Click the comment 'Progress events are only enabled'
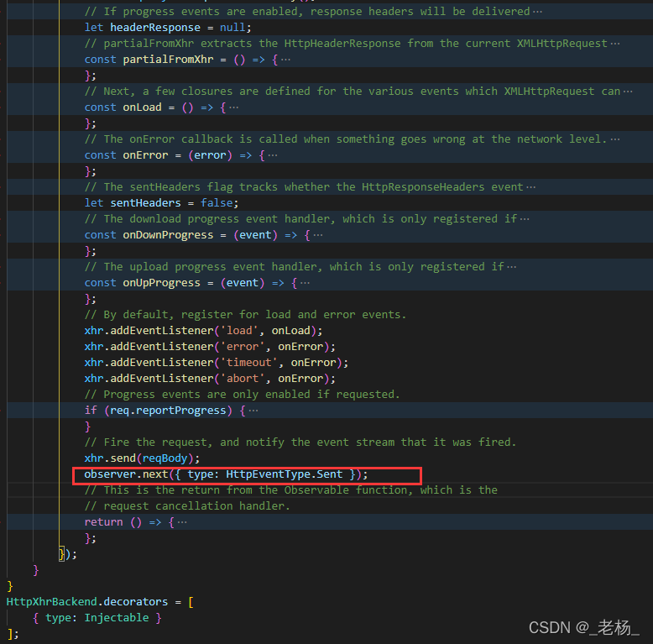 (x=242, y=395)
